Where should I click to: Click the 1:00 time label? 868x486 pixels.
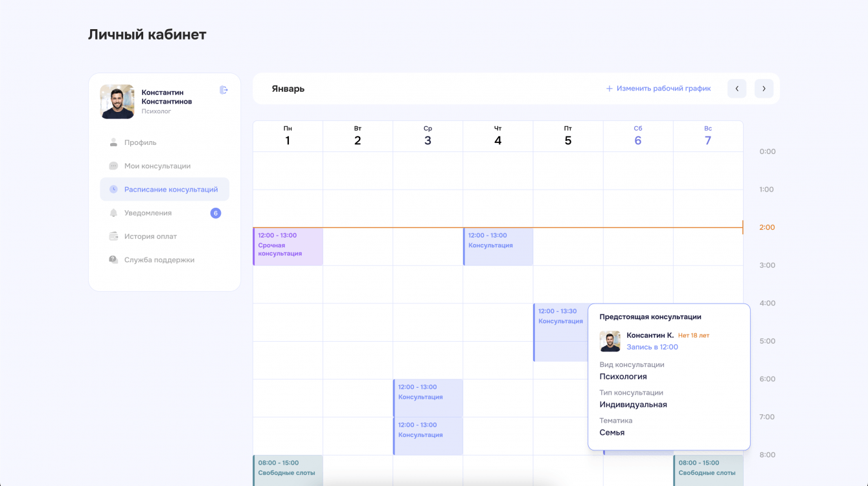point(767,190)
